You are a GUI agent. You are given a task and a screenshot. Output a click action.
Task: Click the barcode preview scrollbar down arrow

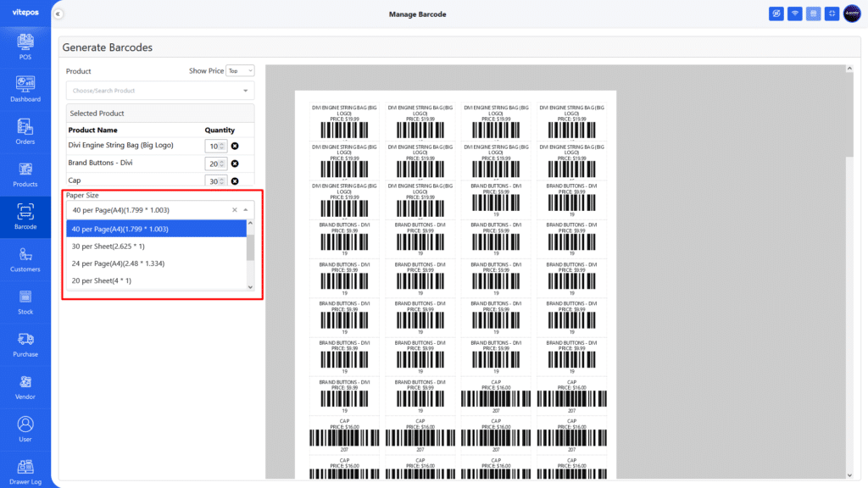[849, 474]
